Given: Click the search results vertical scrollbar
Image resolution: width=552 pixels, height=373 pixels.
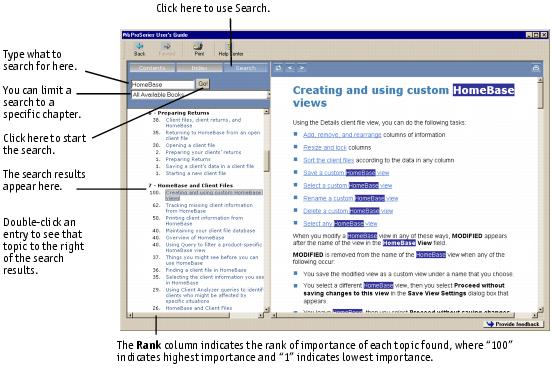Looking at the screenshot, I should coord(266,210).
